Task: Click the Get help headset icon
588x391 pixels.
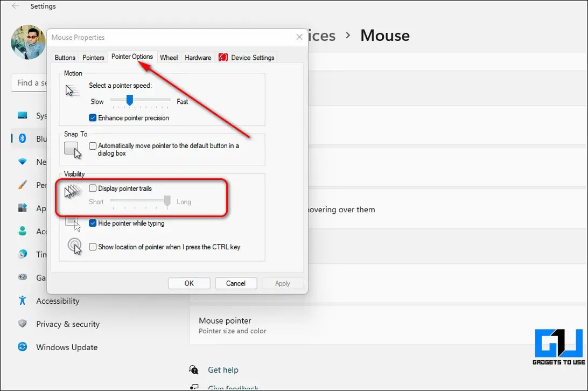Action: 193,369
